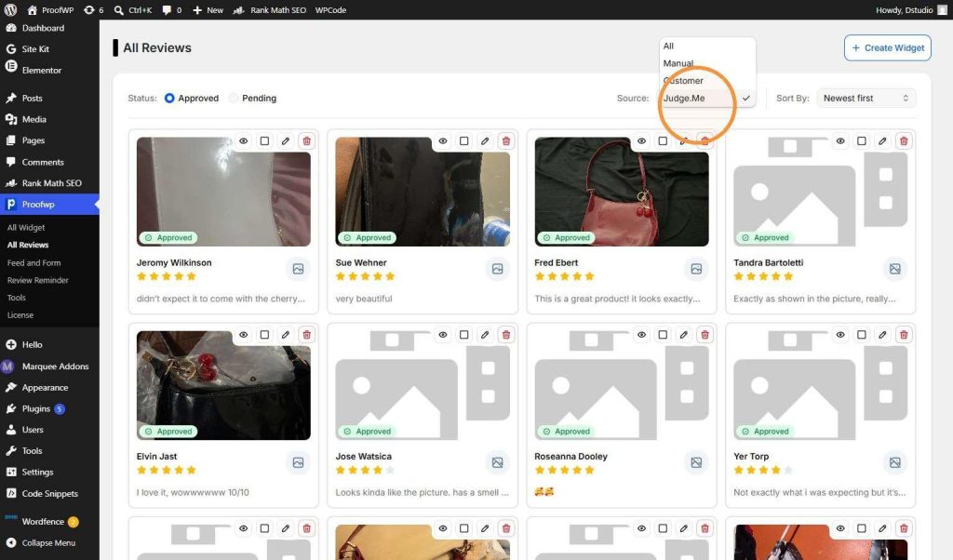Select the Approved status radio button

[169, 98]
